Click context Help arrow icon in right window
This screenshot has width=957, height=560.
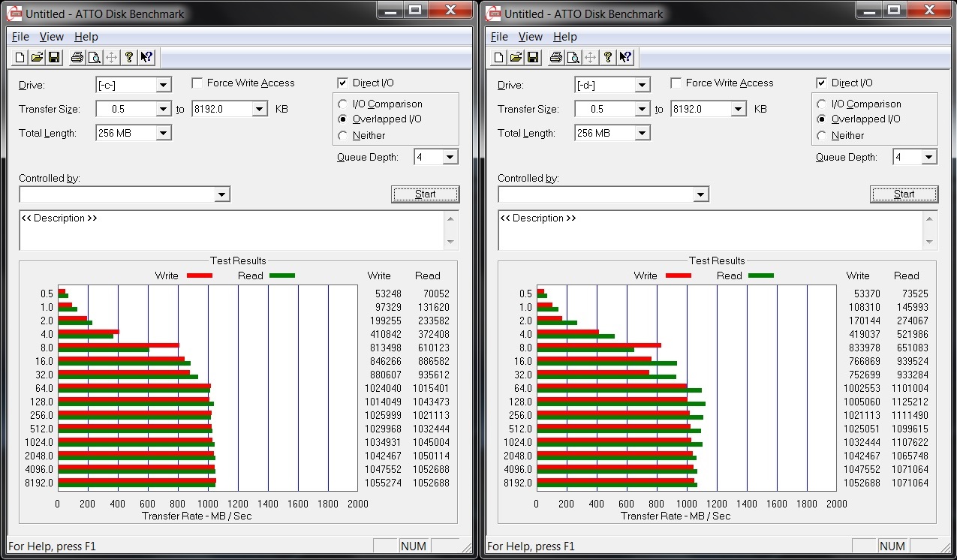625,57
